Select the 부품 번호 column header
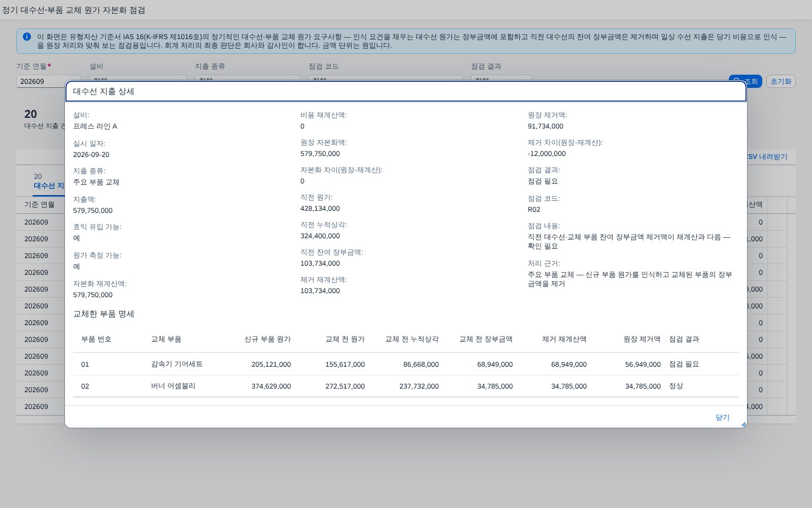Screen dimensions: 812x508 coord(96,339)
